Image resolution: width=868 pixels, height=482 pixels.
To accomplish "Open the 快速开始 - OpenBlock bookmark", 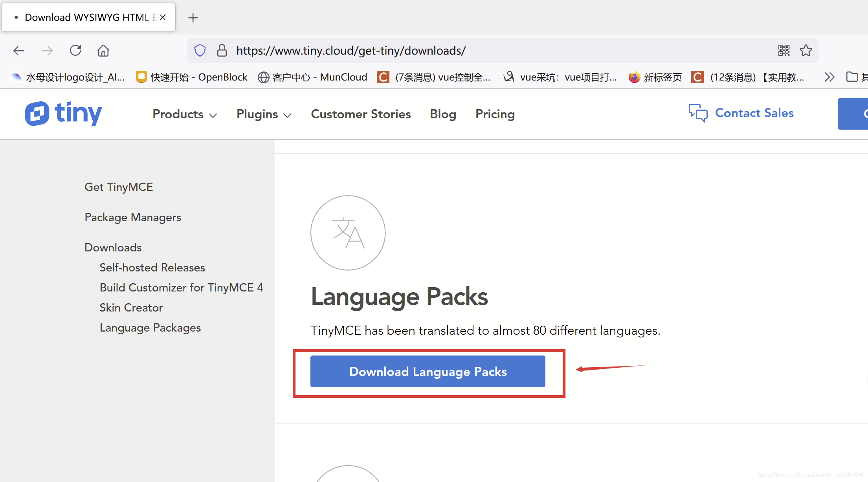I will [192, 77].
